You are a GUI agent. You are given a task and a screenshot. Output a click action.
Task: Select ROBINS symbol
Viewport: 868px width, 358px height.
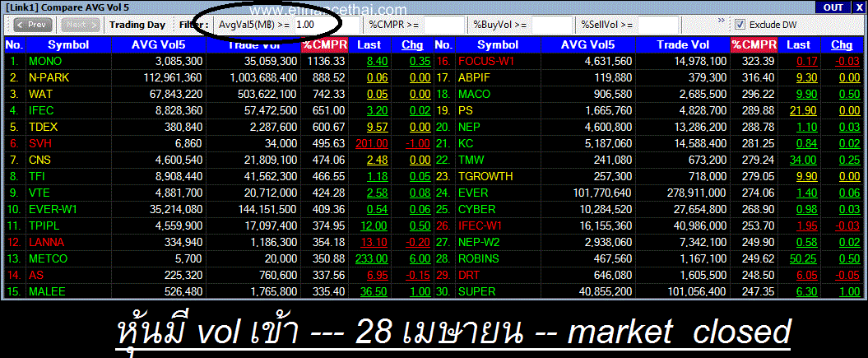479,258
